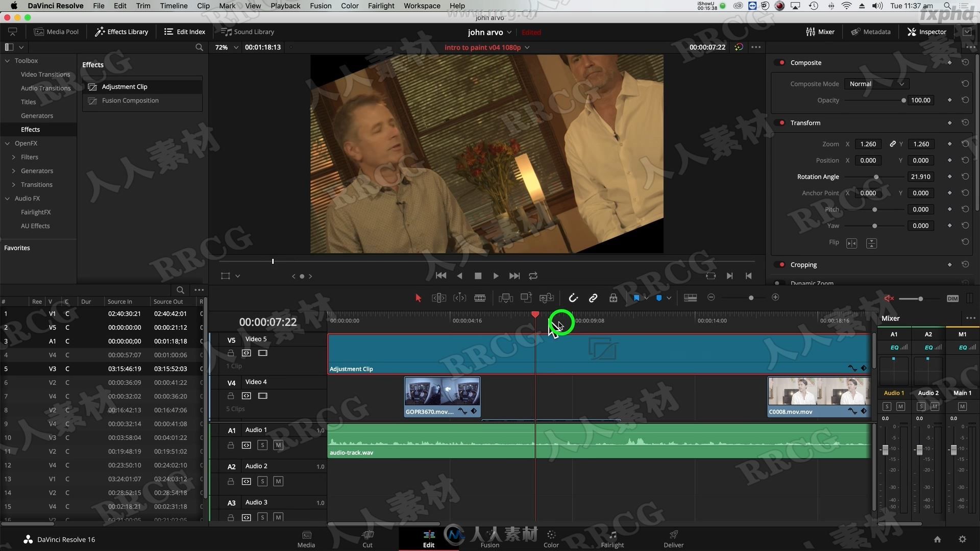
Task: Toggle the Inspector panel
Action: (x=927, y=32)
